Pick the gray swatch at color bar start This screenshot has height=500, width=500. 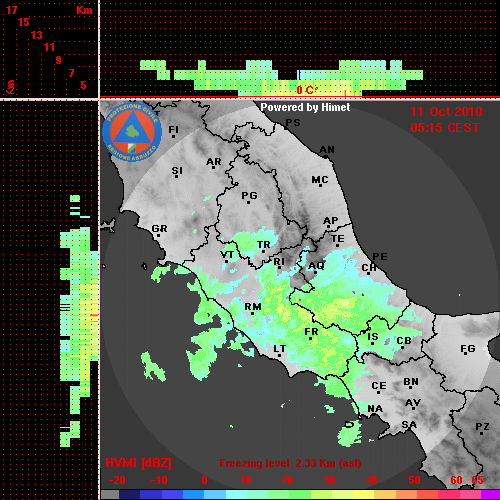click(110, 495)
